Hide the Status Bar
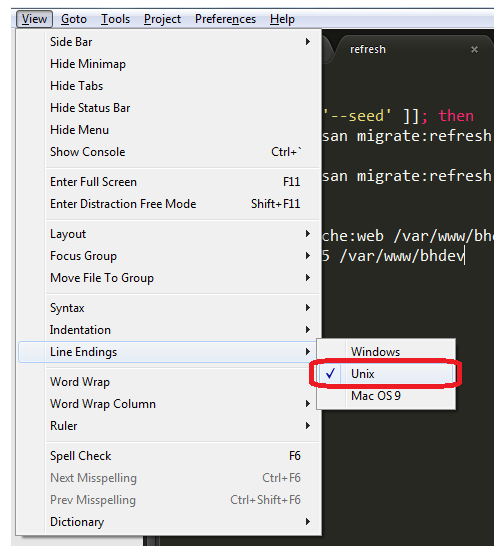This screenshot has width=504, height=557. tap(169, 108)
